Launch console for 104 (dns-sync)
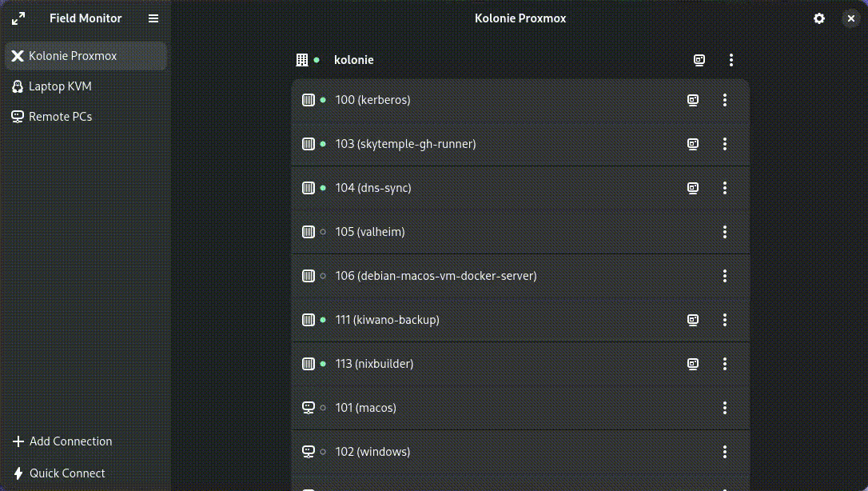The image size is (868, 491). click(693, 188)
